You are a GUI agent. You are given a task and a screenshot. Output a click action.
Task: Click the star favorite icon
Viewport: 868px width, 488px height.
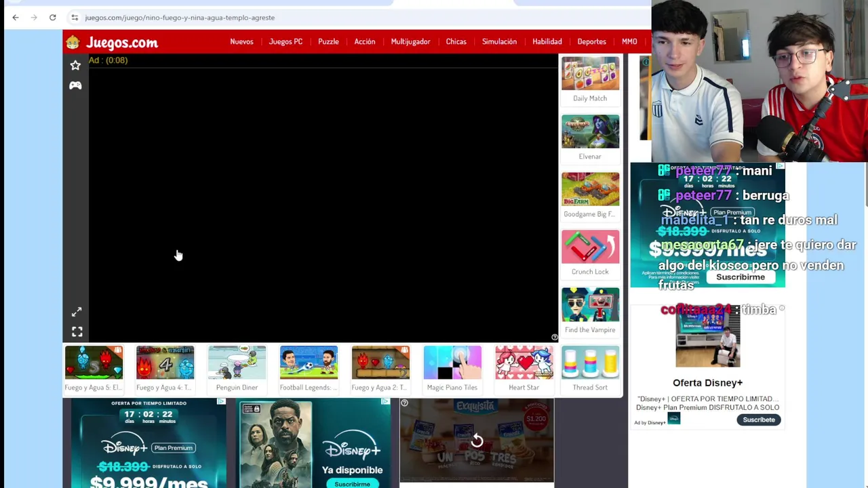75,65
